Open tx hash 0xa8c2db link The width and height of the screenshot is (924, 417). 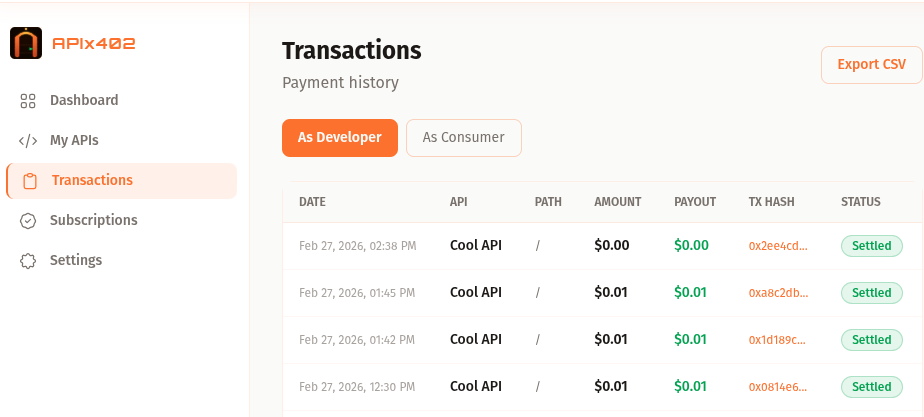[777, 293]
